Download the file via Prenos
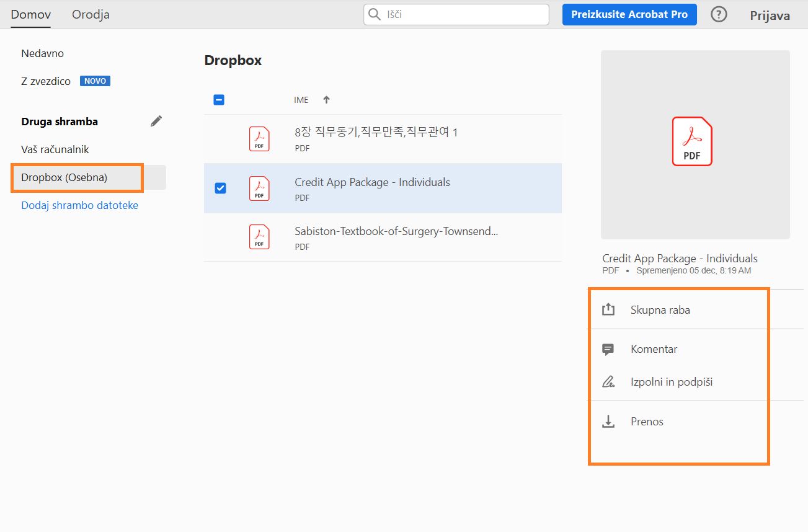 tap(647, 421)
